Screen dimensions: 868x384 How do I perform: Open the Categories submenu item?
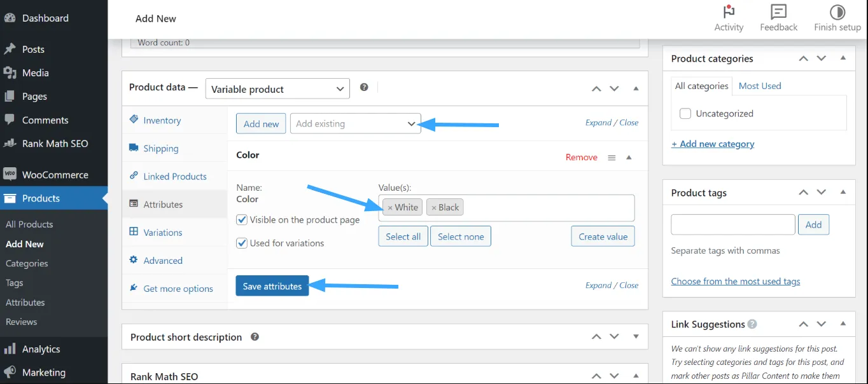coord(27,263)
